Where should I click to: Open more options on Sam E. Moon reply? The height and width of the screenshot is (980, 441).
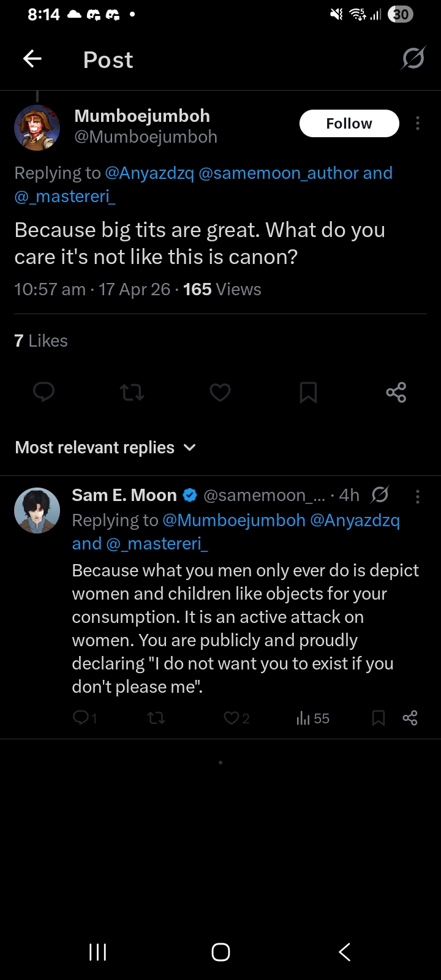pos(418,496)
